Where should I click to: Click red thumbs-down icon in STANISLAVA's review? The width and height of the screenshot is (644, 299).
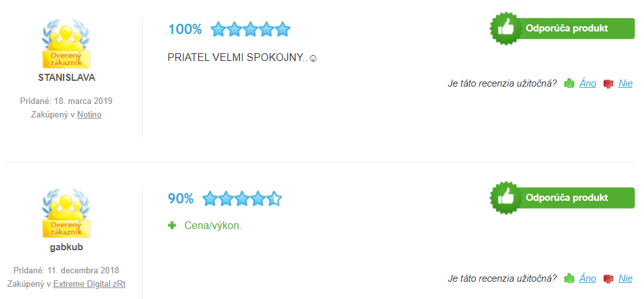pos(608,84)
